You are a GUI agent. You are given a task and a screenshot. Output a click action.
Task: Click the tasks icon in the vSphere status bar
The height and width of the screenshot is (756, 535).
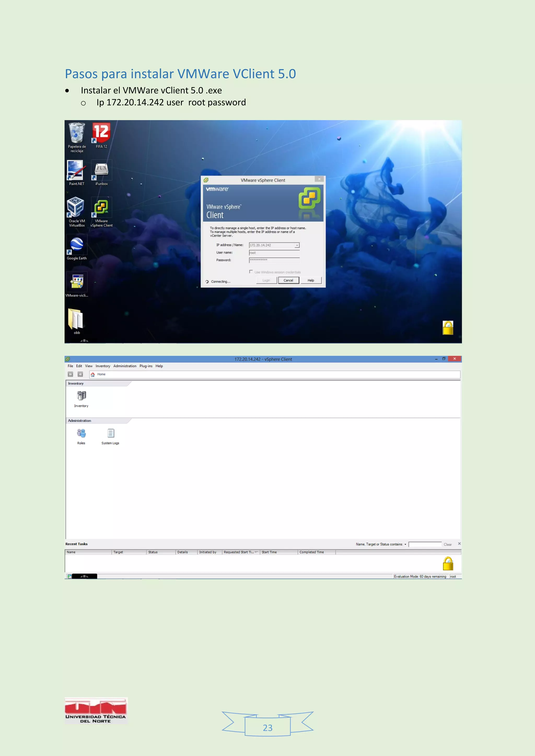(69, 576)
